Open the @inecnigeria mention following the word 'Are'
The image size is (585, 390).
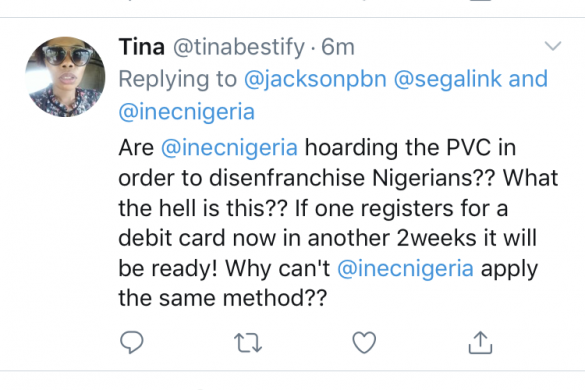pyautogui.click(x=229, y=147)
